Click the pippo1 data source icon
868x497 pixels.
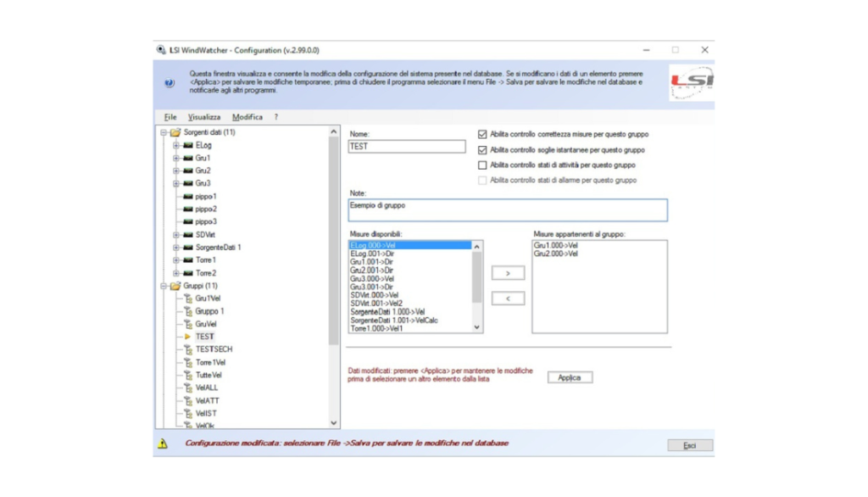tap(187, 196)
